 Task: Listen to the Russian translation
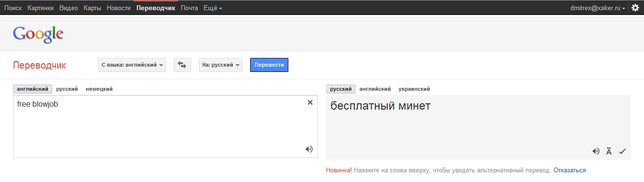tap(596, 151)
